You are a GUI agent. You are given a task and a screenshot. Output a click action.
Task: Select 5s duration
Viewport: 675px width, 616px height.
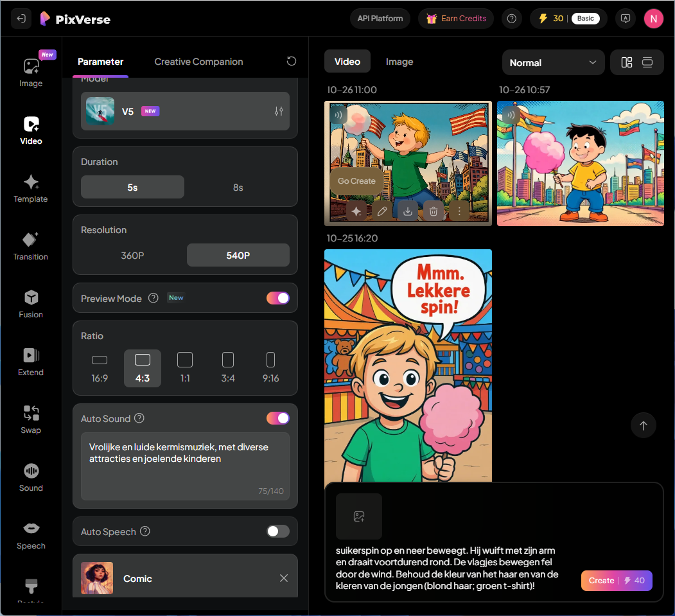pos(132,188)
